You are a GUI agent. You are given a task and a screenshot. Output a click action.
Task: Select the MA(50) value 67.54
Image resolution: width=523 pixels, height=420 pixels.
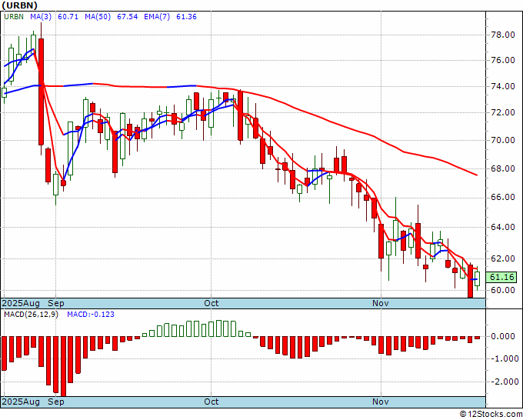point(128,17)
